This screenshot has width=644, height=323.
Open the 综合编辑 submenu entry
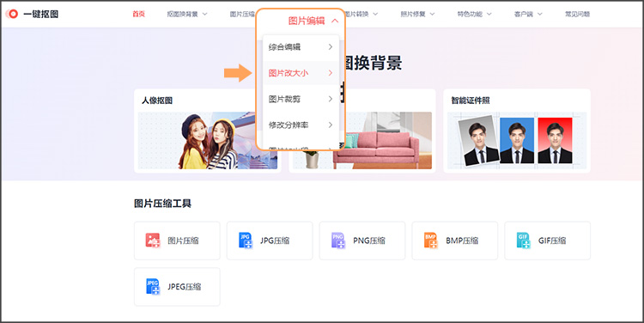(301, 47)
